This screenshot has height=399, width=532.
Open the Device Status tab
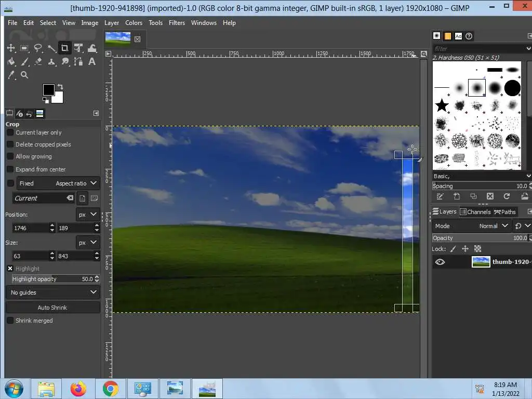(19, 114)
